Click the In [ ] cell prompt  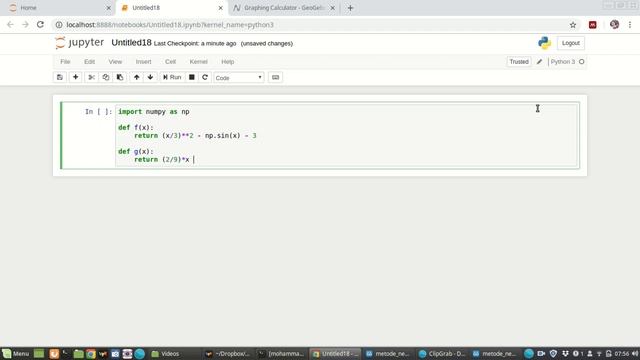point(98,111)
